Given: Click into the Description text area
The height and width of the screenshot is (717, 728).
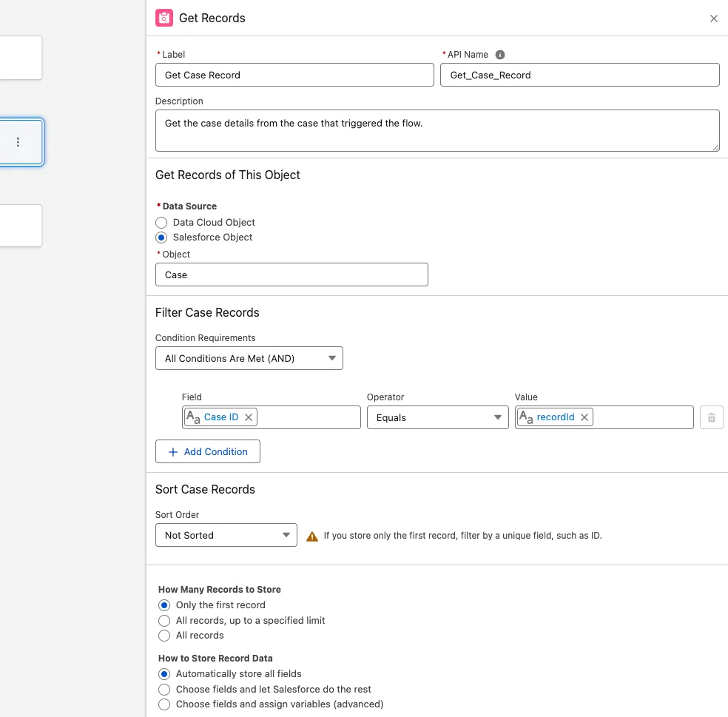Looking at the screenshot, I should 437,131.
